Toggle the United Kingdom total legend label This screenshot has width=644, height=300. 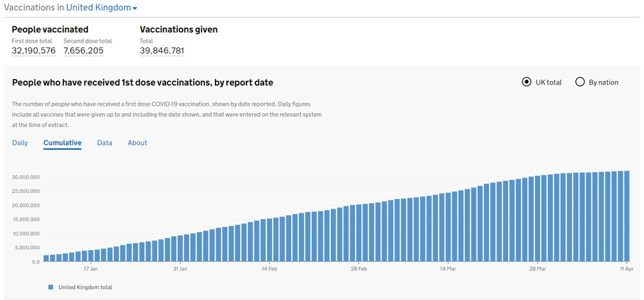pyautogui.click(x=85, y=287)
